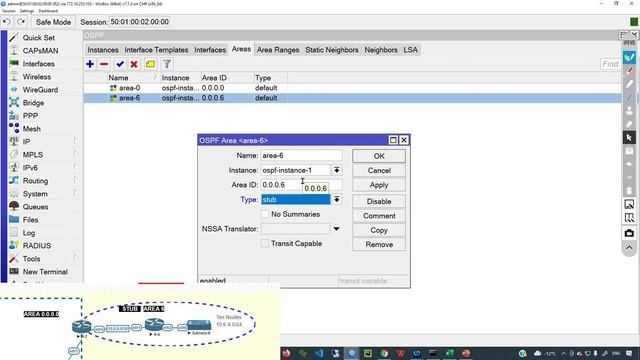The image size is (640, 360).
Task: Toggle the No Summaries checkbox
Action: tap(265, 214)
